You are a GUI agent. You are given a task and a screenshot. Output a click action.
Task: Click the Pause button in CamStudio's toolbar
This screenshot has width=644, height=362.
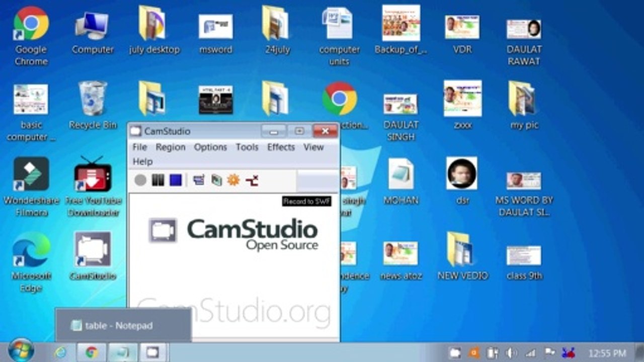158,180
